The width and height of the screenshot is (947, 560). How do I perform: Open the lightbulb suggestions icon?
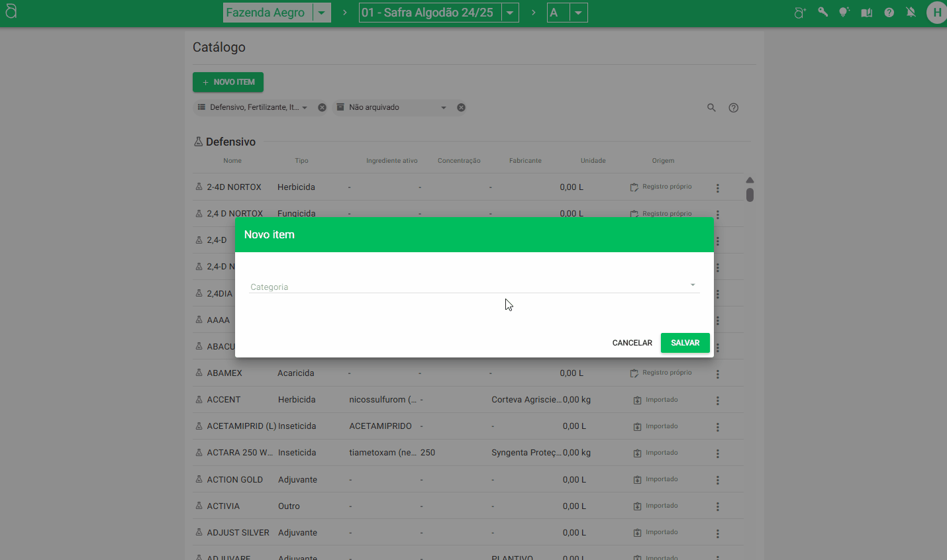coord(844,12)
